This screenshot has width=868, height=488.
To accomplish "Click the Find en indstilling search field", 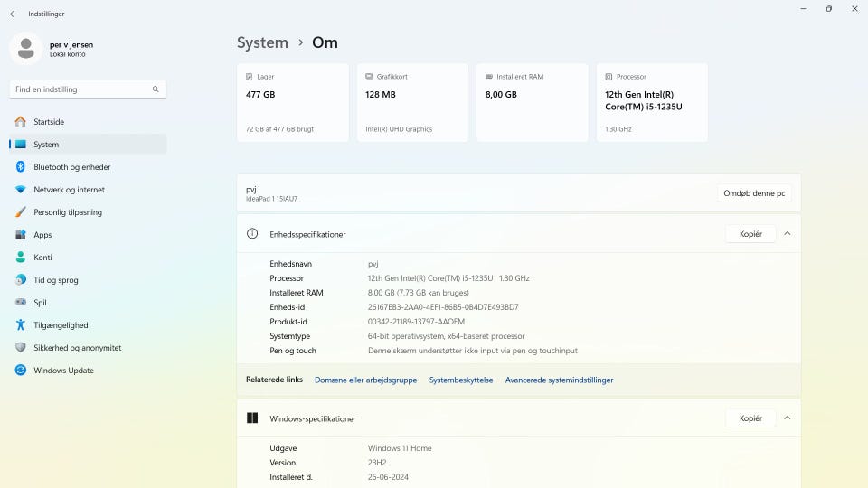I will click(x=81, y=89).
